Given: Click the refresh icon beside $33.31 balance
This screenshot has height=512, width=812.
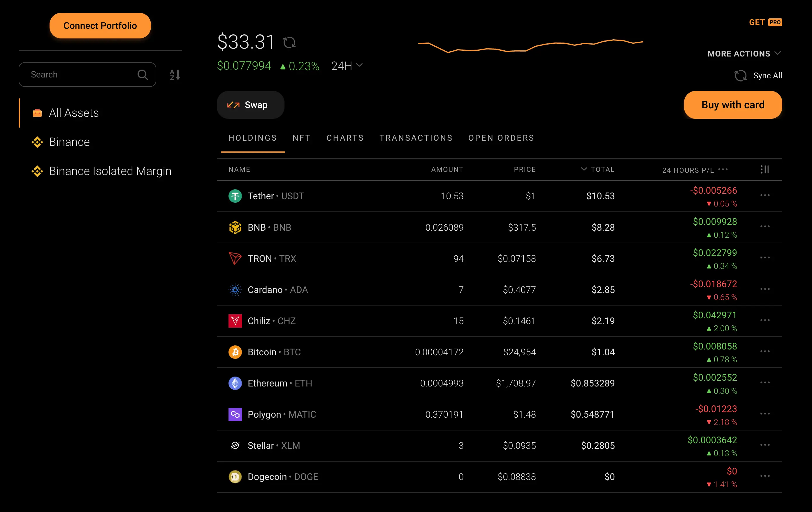Looking at the screenshot, I should coord(289,43).
